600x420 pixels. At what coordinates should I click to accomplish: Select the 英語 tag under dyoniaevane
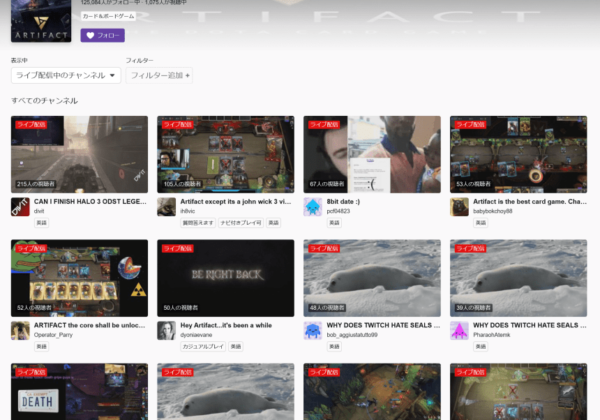pos(236,347)
